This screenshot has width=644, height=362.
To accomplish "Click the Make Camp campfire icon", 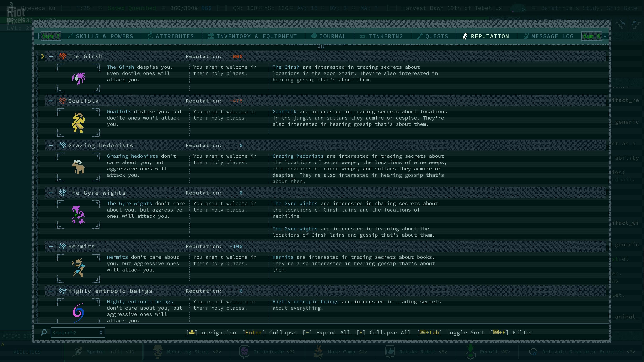I will [x=318, y=351].
